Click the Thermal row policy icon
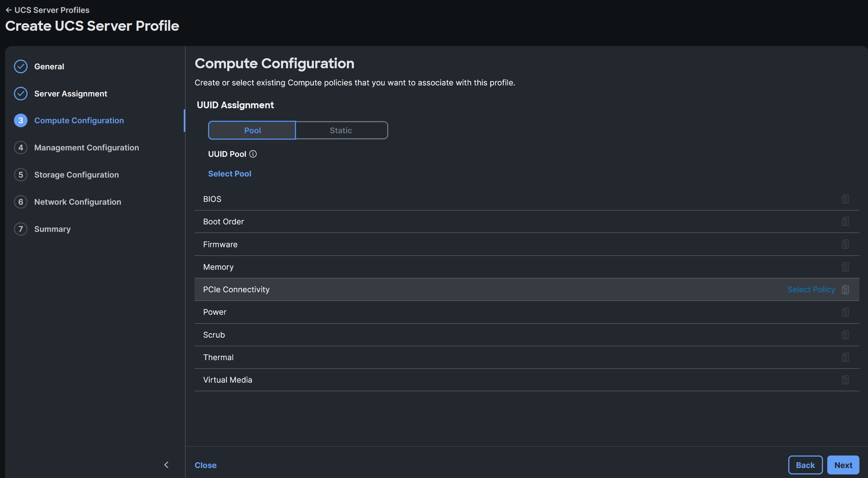 [845, 357]
